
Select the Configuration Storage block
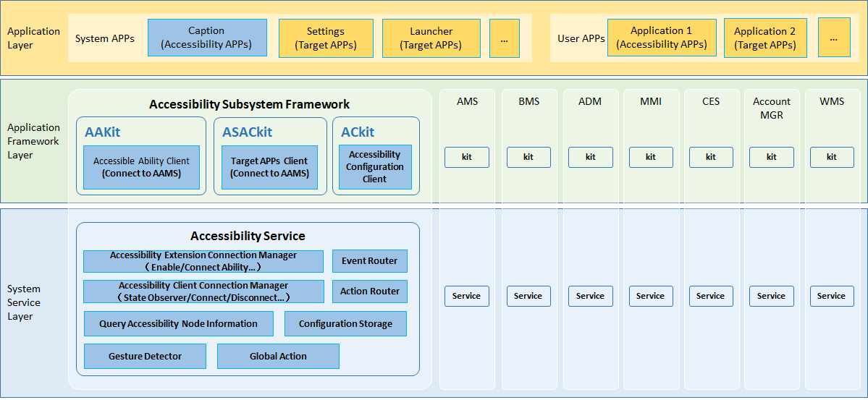click(345, 324)
